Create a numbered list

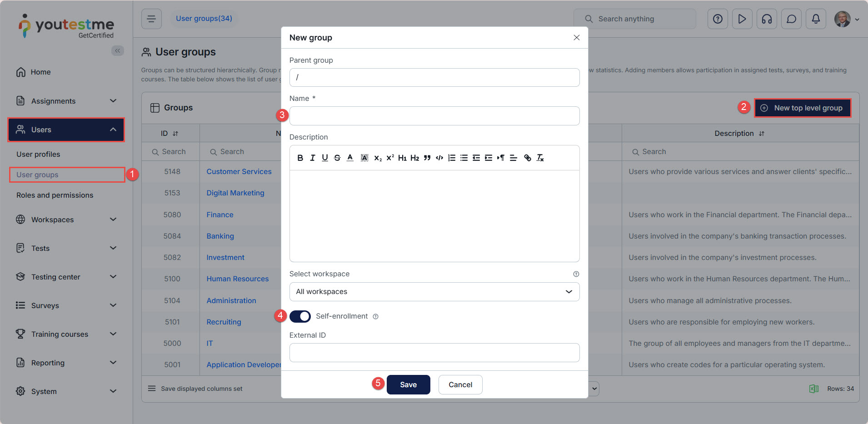coord(452,158)
